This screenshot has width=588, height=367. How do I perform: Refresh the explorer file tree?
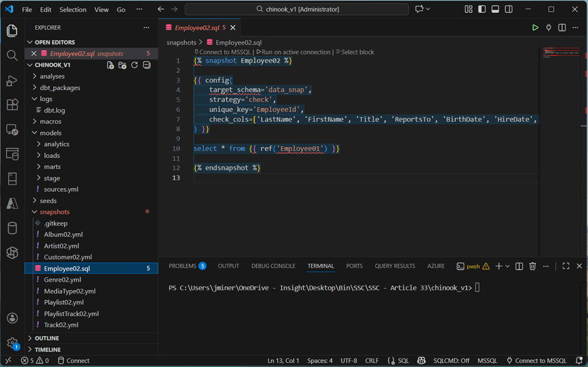(134, 65)
